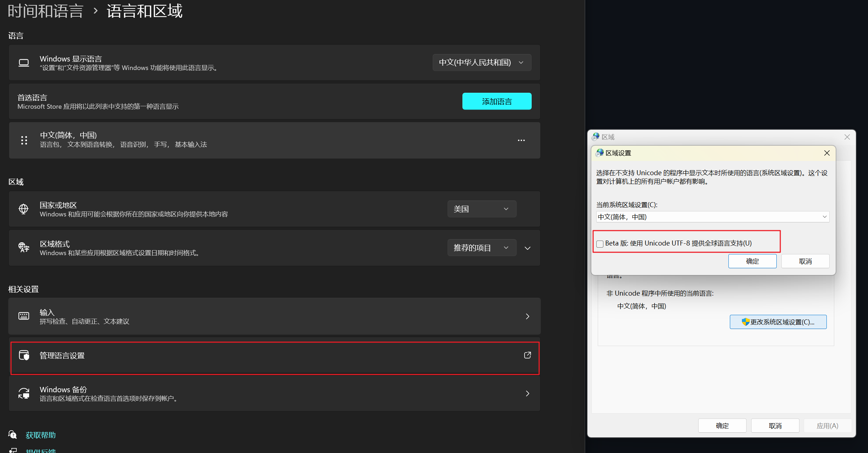868x453 pixels.
Task: Click 非 Unicode 程序中所使用的当前语言 label
Action: (x=660, y=293)
